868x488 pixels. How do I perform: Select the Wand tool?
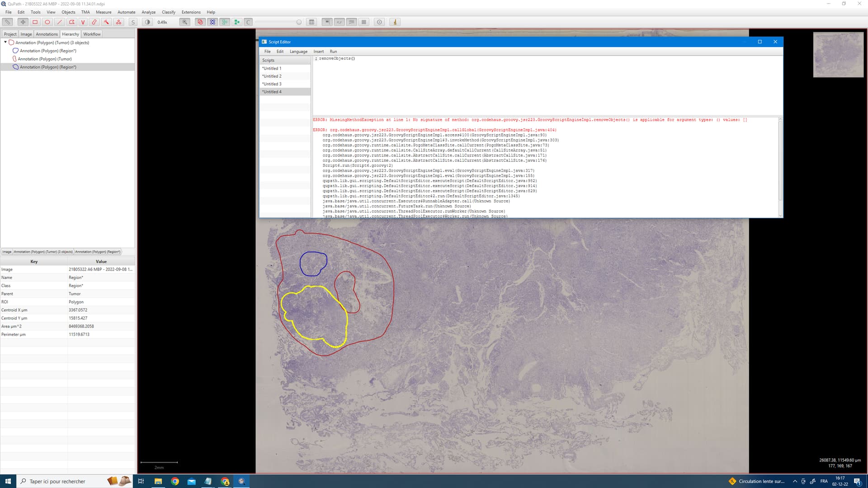click(106, 22)
